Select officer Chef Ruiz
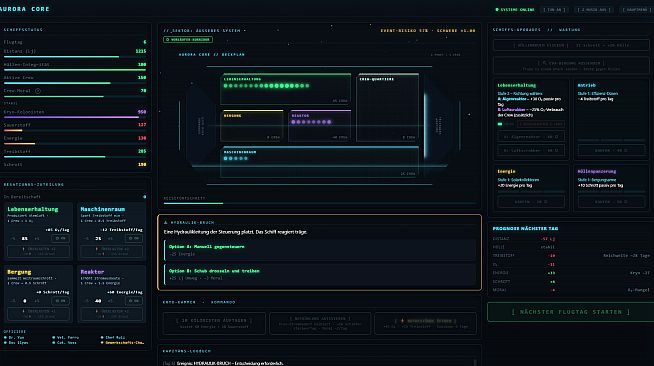The image size is (654, 366). [113, 337]
